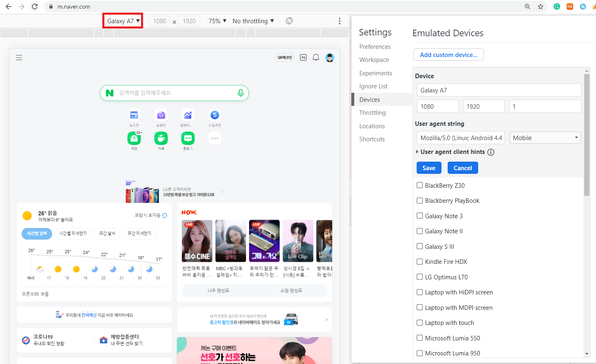
Task: Open the 메일 mail shortcut icon
Action: (134, 138)
